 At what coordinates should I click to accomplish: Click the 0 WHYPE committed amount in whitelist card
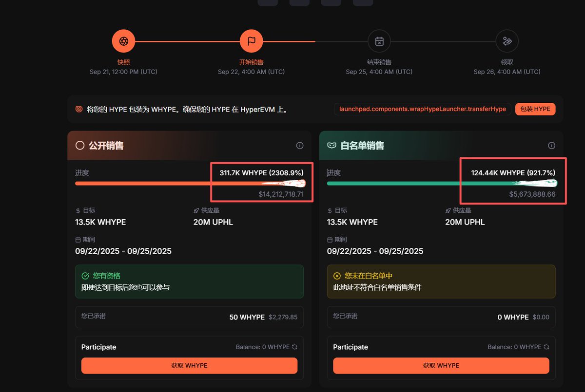[x=513, y=317]
